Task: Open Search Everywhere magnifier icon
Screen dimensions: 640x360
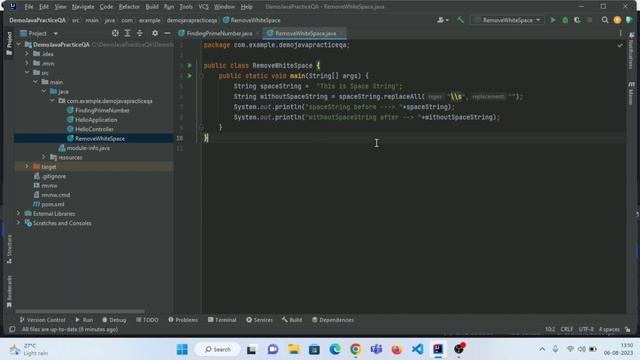Action: click(x=604, y=20)
